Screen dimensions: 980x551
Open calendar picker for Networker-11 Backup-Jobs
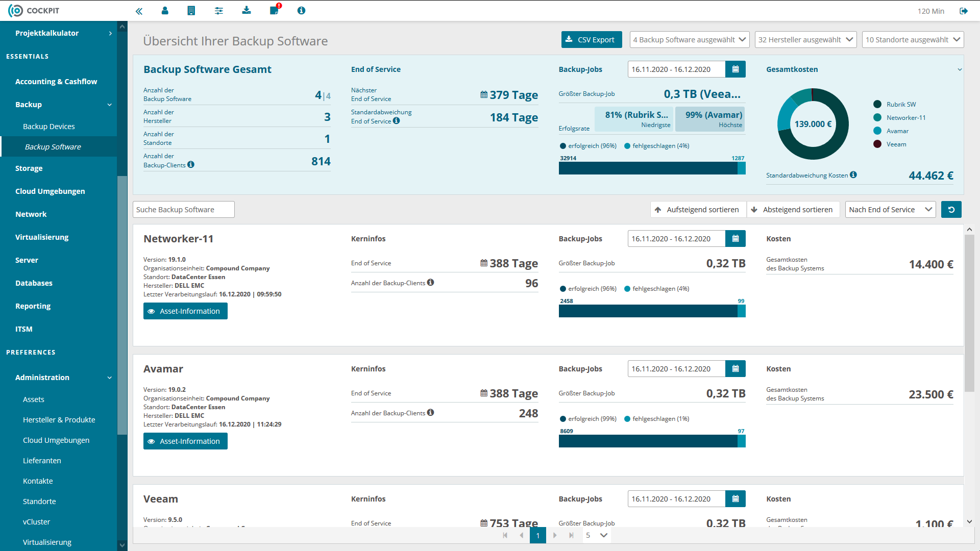tap(736, 239)
